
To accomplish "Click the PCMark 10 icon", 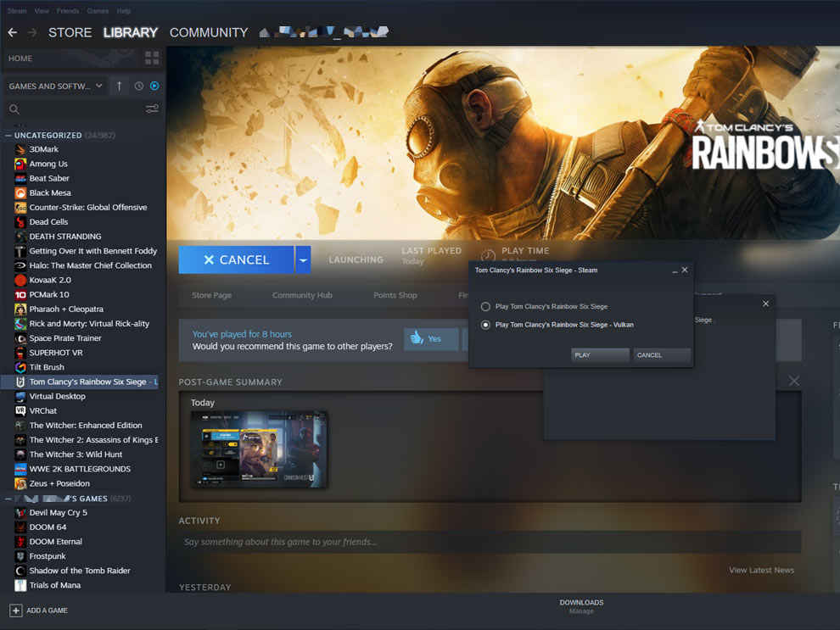I will [x=20, y=294].
